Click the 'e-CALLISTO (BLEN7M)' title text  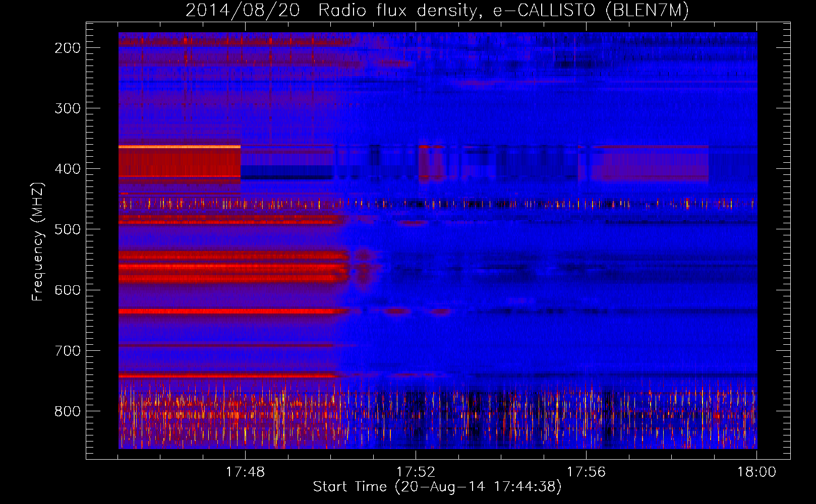pos(591,11)
